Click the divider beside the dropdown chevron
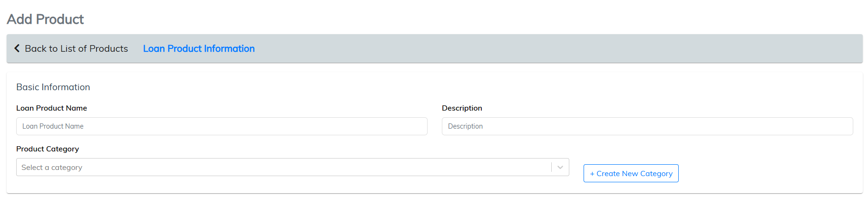Viewport: 868px width, 197px height. click(552, 167)
